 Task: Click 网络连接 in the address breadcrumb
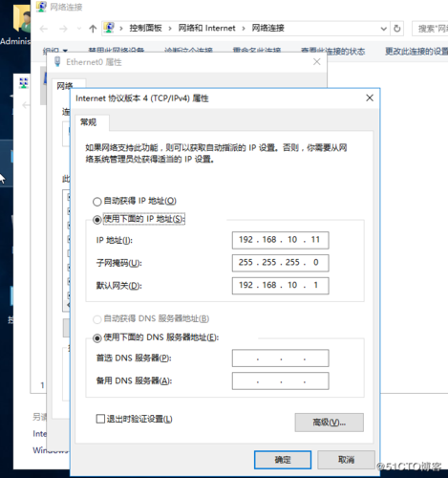267,28
